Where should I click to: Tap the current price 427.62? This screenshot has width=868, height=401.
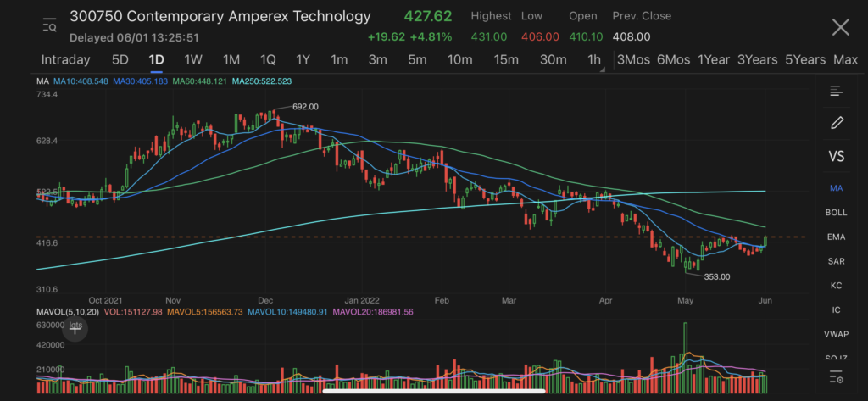(428, 16)
